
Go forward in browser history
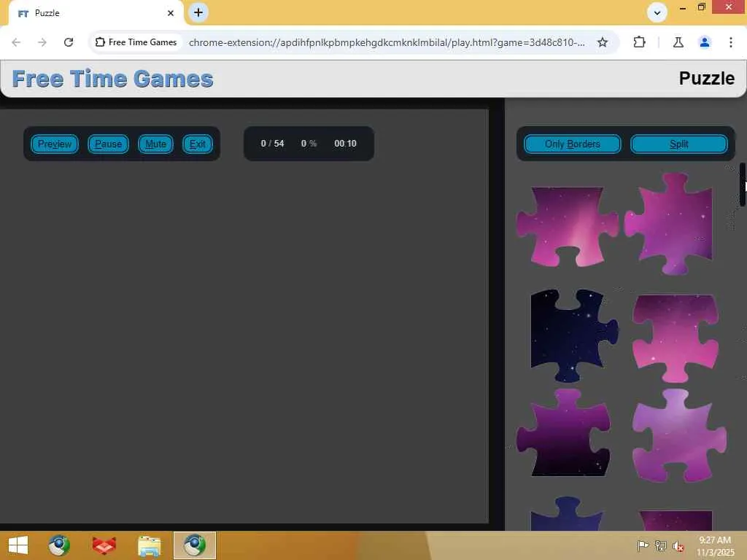pyautogui.click(x=42, y=42)
